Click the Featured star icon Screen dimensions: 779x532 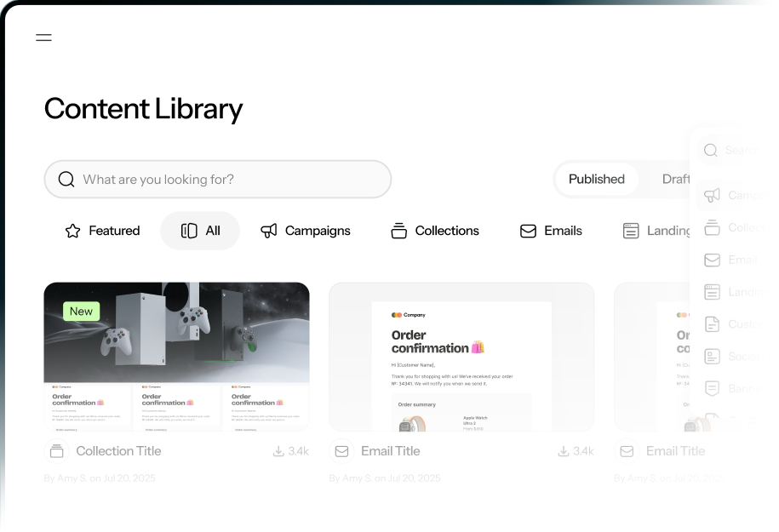coord(73,231)
